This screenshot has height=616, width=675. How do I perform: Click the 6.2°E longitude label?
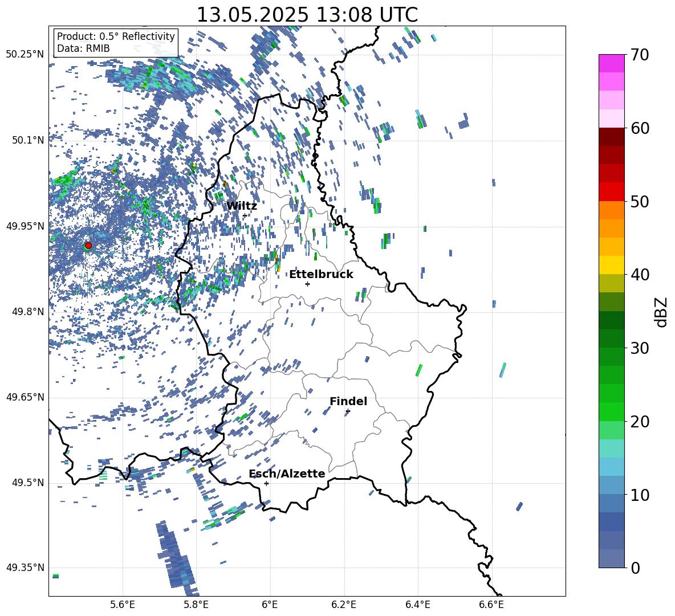click(x=344, y=605)
